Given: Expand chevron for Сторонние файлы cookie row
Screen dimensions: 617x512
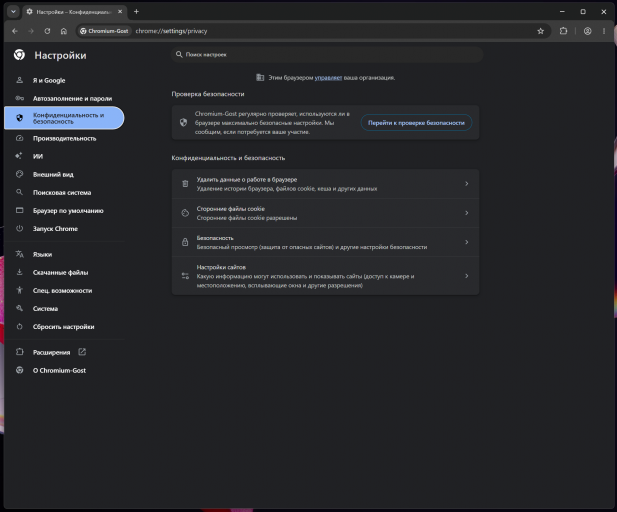Looking at the screenshot, I should click(467, 213).
